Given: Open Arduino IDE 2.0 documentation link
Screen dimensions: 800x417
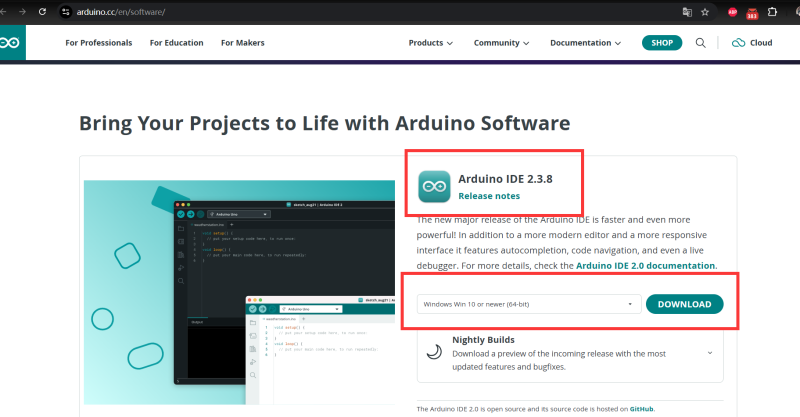Looking at the screenshot, I should click(645, 265).
